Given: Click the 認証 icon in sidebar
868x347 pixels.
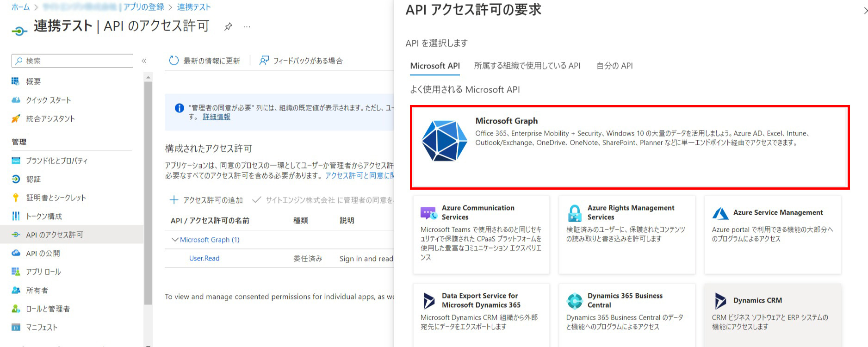Looking at the screenshot, I should [x=16, y=179].
